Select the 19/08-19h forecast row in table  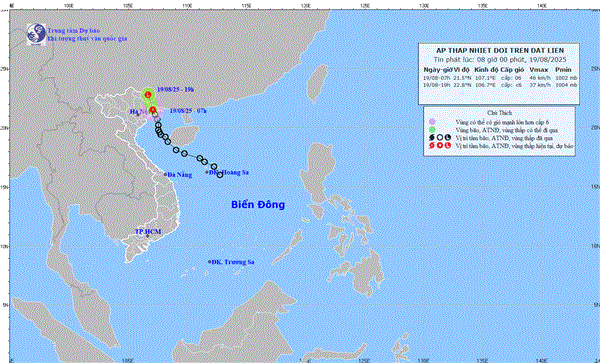coord(500,85)
